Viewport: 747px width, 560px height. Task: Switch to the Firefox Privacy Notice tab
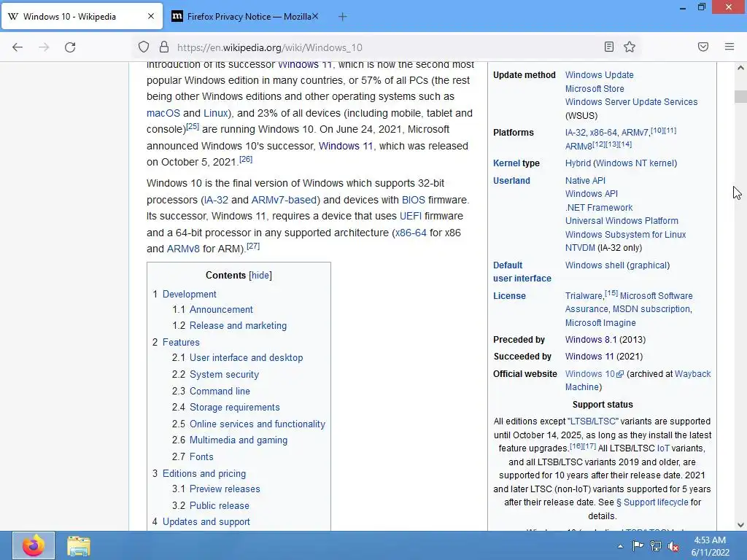tap(245, 17)
